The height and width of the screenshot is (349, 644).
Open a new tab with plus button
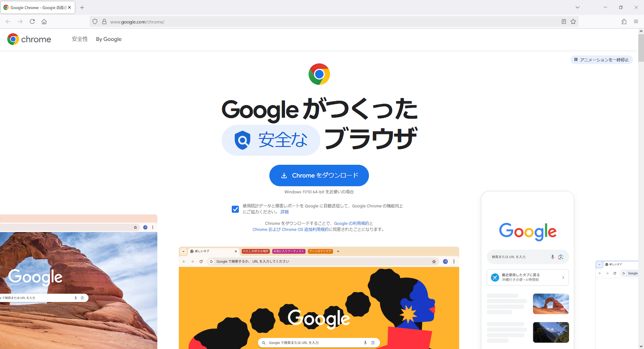(x=82, y=7)
